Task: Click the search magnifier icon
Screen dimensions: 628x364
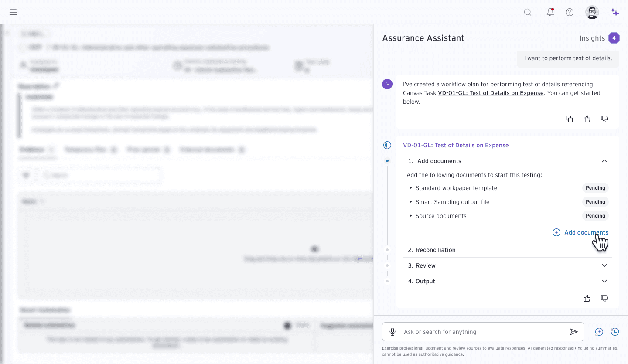Action: point(528,12)
